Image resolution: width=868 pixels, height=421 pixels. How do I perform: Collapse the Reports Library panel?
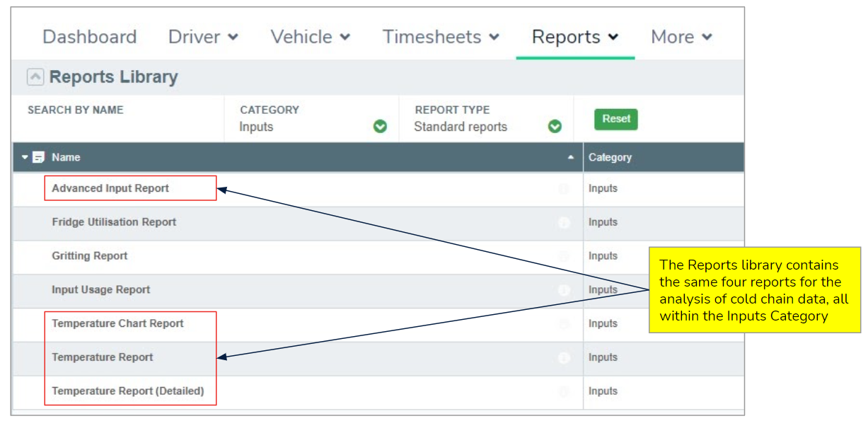click(x=35, y=77)
